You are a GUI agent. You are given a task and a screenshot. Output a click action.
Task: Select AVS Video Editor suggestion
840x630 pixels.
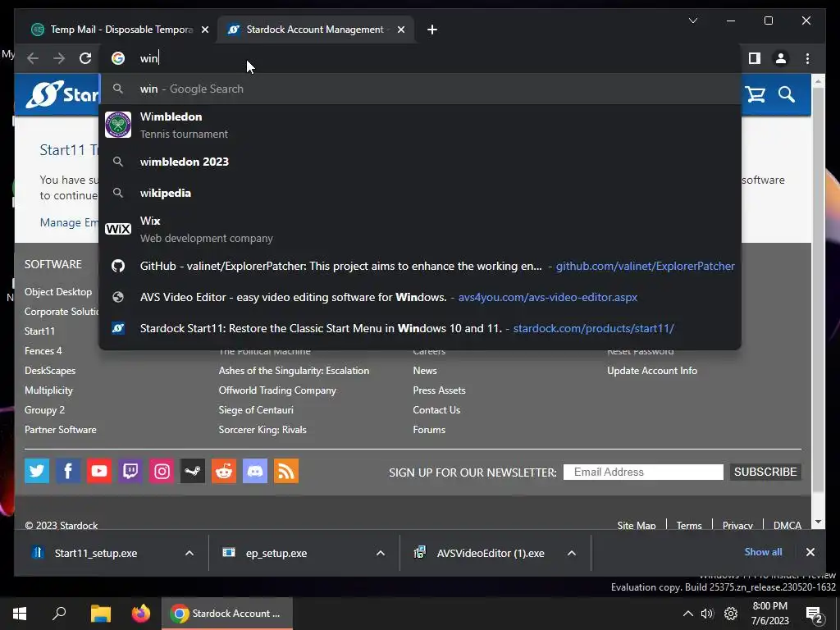pyautogui.click(x=420, y=297)
